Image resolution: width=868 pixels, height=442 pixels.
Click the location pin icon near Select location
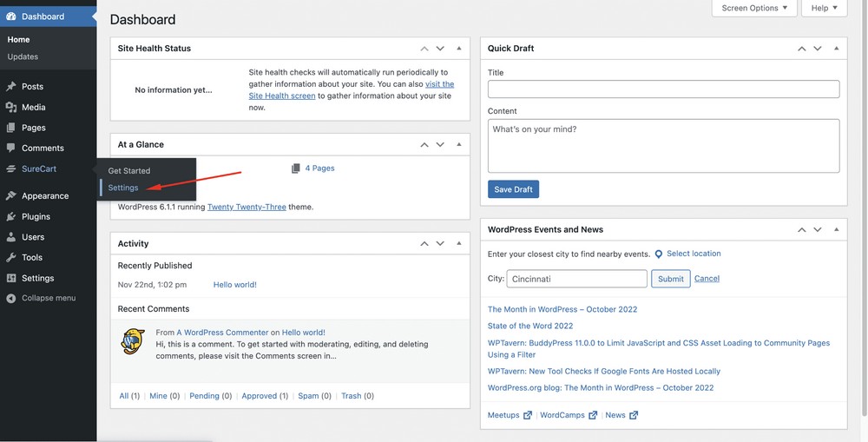tap(659, 254)
